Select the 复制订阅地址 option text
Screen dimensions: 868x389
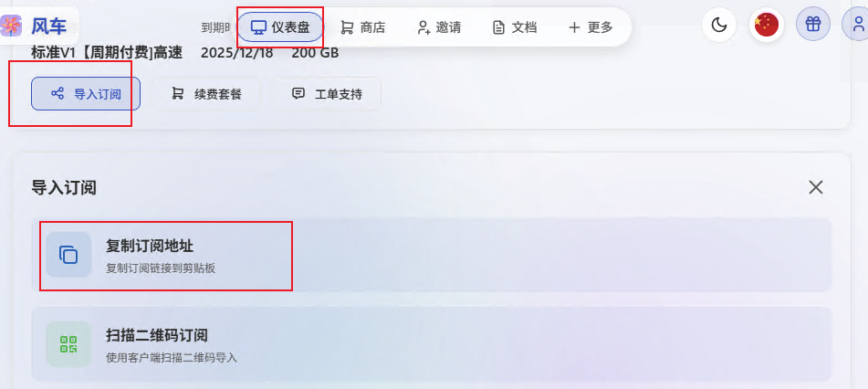(150, 246)
